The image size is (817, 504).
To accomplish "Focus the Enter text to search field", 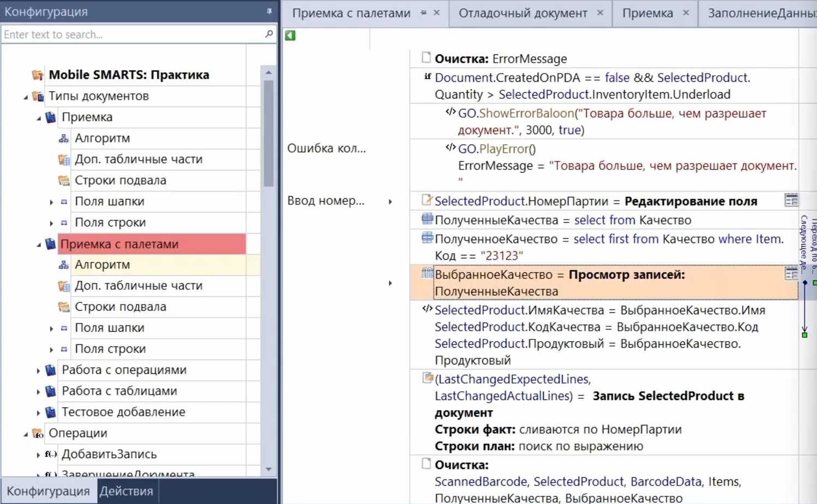I will (x=133, y=34).
